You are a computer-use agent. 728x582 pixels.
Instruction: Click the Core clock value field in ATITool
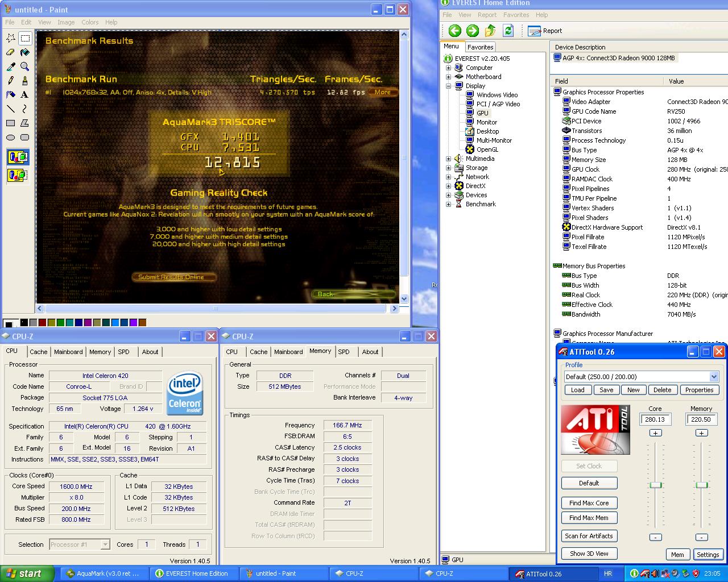[655, 419]
